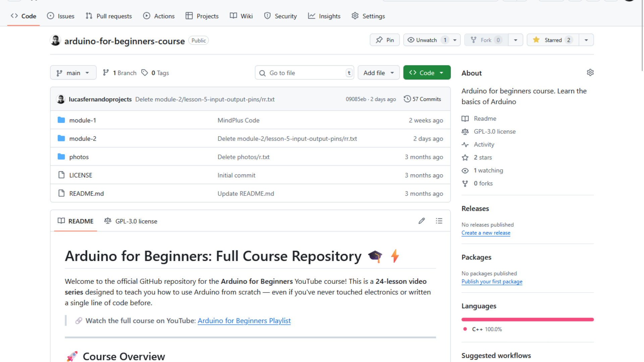The height and width of the screenshot is (362, 644).
Task: Open commit hash 09085eb
Action: coord(356,99)
